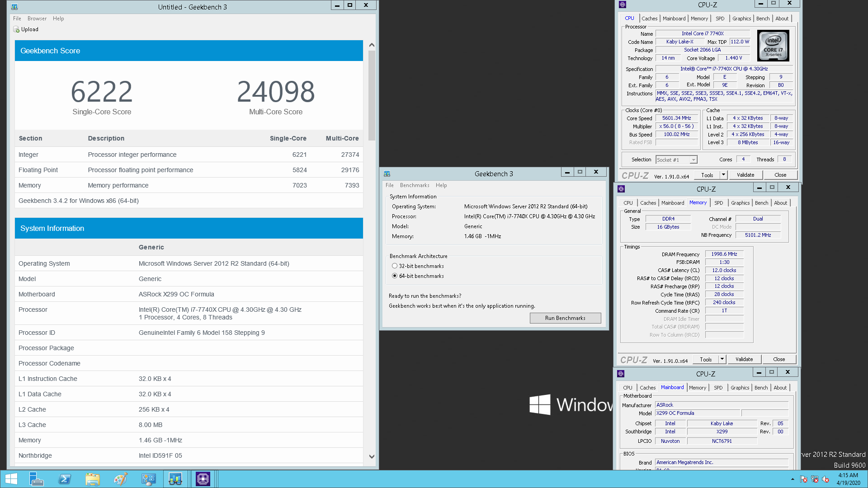Click the ASRock X299 OC Formula motherboard value

176,294
